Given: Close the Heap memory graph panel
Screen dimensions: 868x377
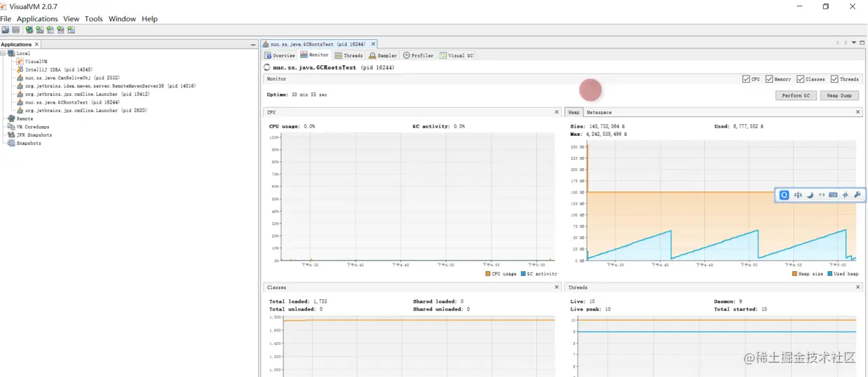Looking at the screenshot, I should [x=858, y=111].
